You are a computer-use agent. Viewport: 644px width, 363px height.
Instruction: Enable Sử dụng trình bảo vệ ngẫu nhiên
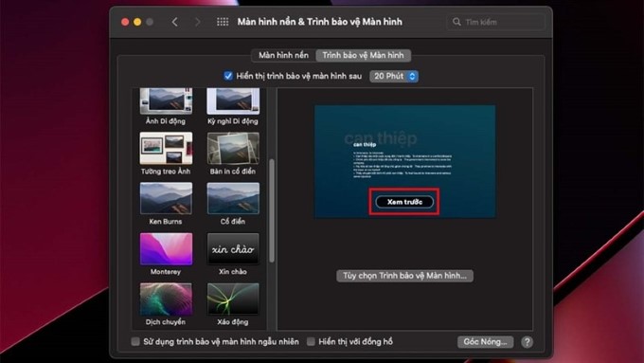[135, 341]
